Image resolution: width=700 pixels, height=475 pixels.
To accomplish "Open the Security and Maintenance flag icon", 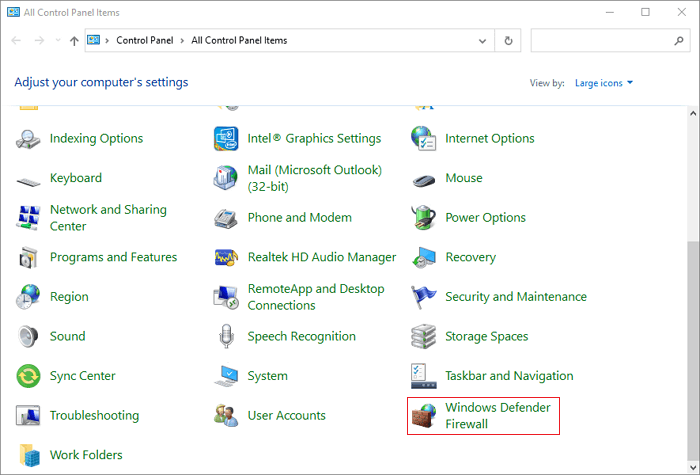I will pyautogui.click(x=423, y=297).
